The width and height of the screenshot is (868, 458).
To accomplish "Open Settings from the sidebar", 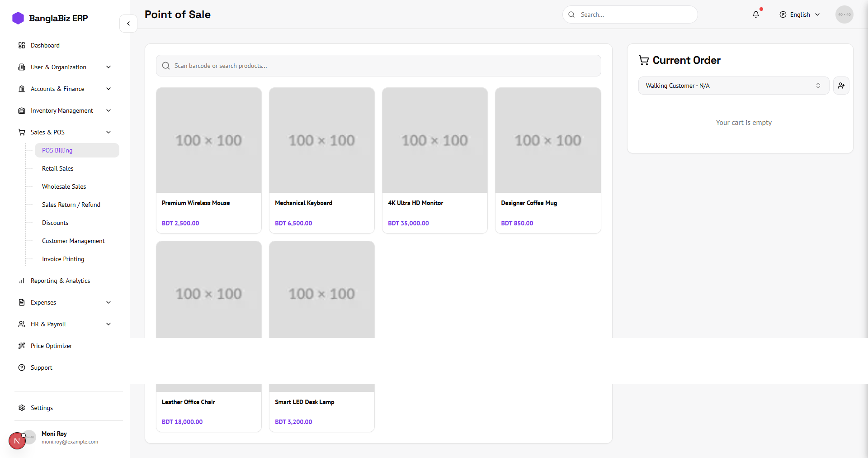I will tap(42, 408).
